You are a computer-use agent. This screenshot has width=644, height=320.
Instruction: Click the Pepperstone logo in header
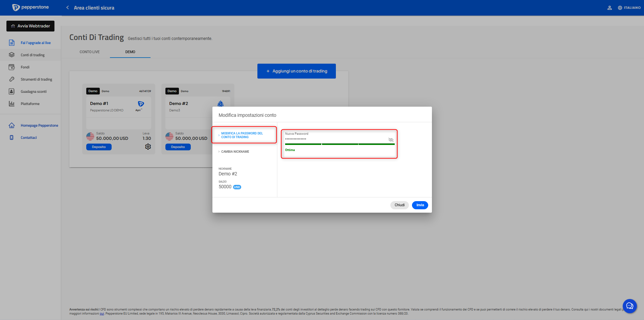point(30,7)
